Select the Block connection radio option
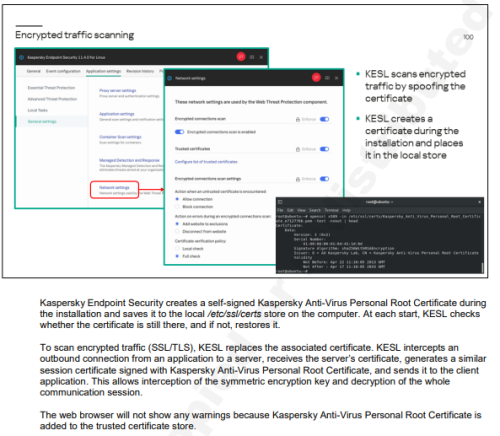 177,207
